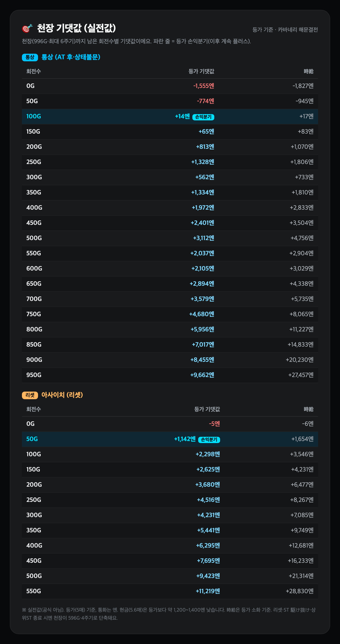
Task: Select the hourly value +28,830엔
Action: coord(300,591)
